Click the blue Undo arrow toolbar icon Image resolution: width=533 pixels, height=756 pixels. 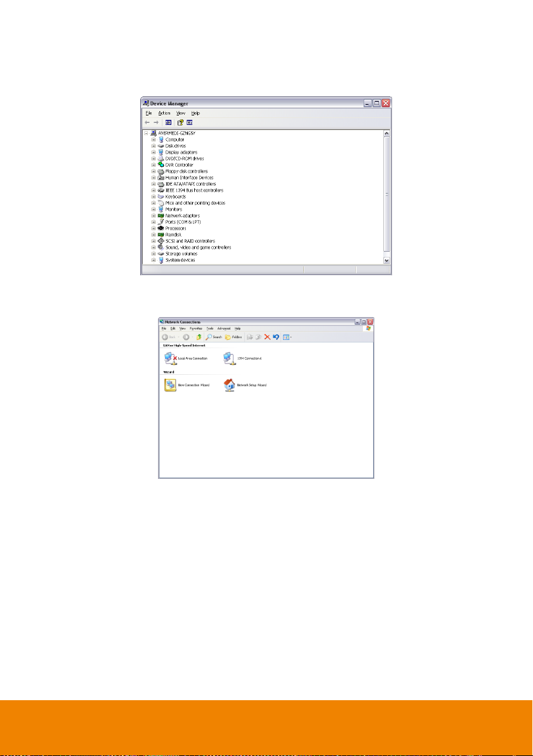(x=276, y=337)
